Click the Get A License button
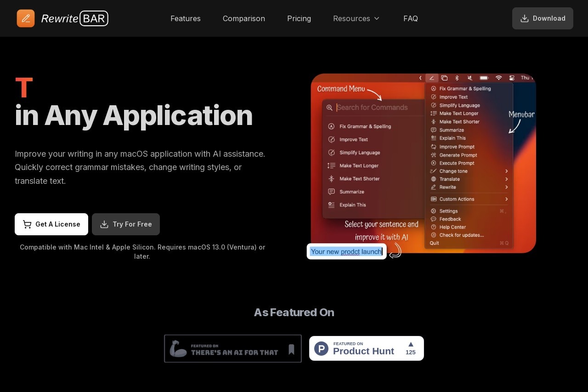Image resolution: width=588 pixels, height=392 pixels. [x=51, y=224]
